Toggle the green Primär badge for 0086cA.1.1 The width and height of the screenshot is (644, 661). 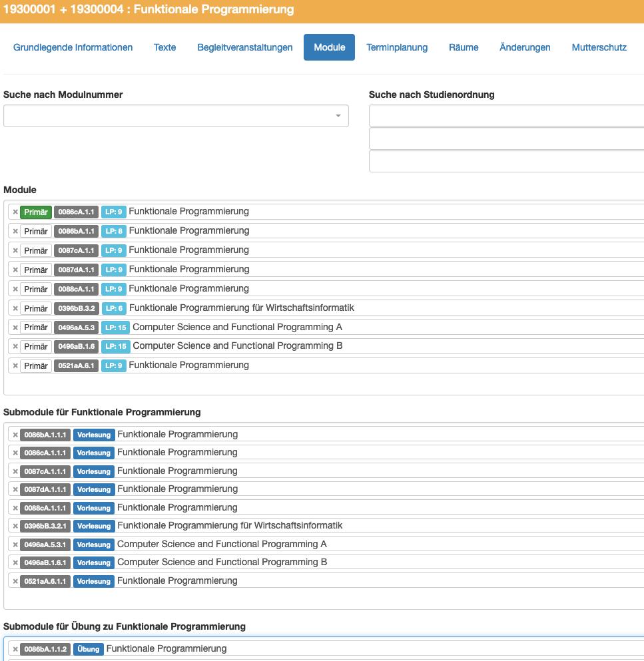tap(36, 212)
